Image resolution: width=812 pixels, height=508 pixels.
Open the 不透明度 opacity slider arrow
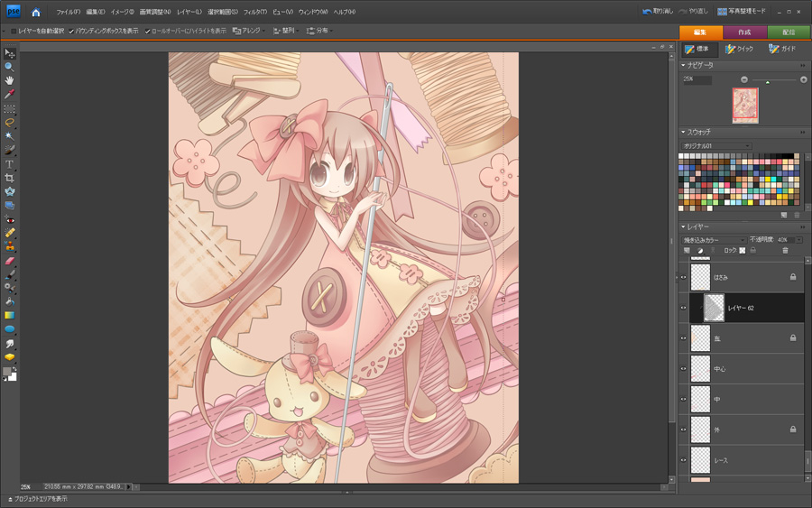click(x=798, y=240)
